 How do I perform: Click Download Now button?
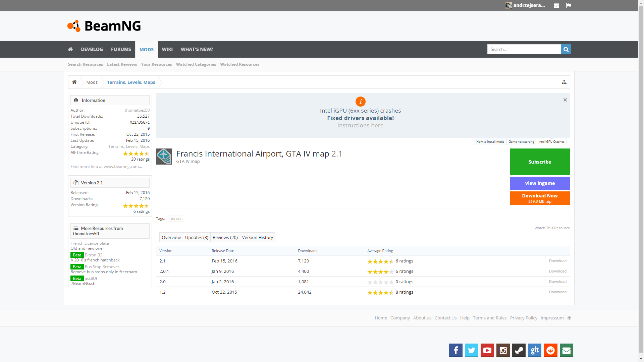(x=540, y=198)
